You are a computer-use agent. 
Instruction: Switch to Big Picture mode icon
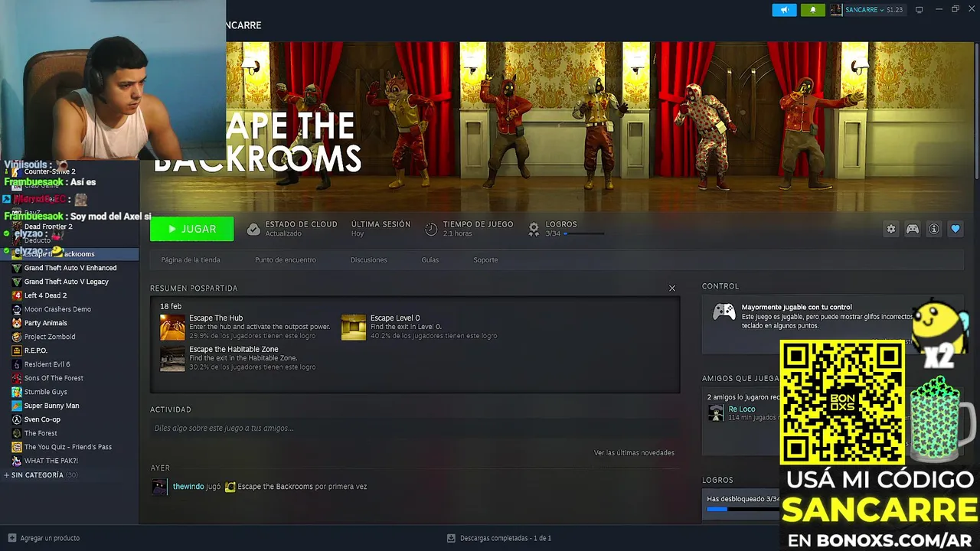click(x=920, y=10)
